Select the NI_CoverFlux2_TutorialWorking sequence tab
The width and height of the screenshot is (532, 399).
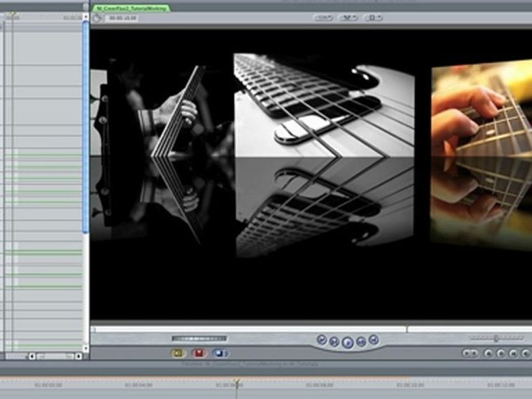pos(131,8)
